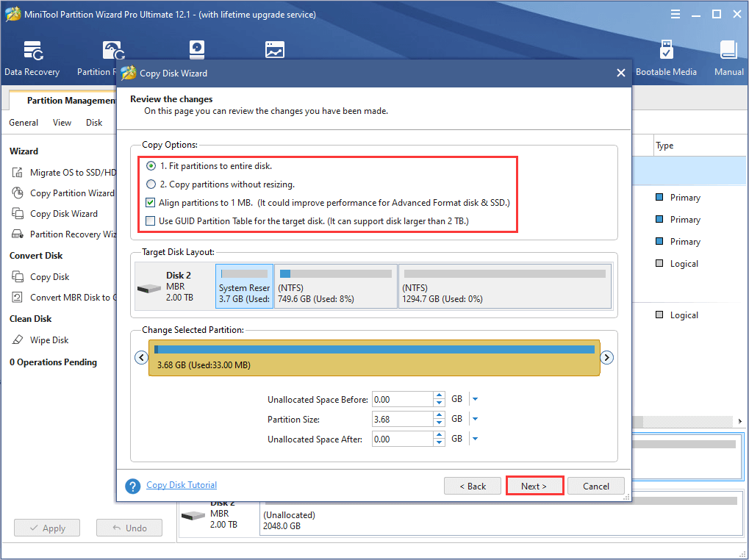
Task: Click the Convert MBR Disk icon
Action: pyautogui.click(x=17, y=298)
